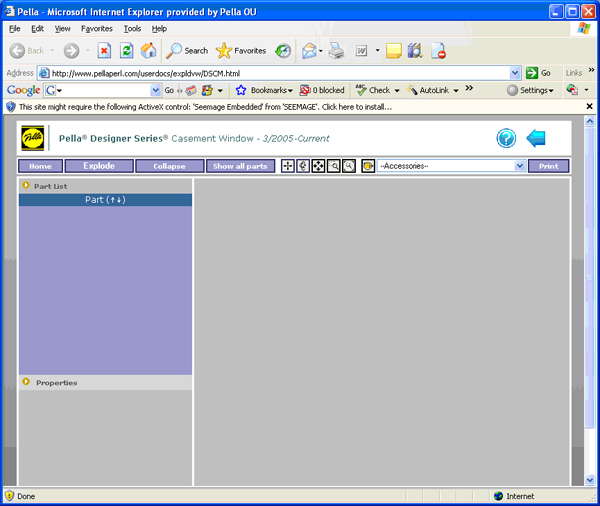Click the Home button on Pella page
600x506 pixels.
(40, 166)
